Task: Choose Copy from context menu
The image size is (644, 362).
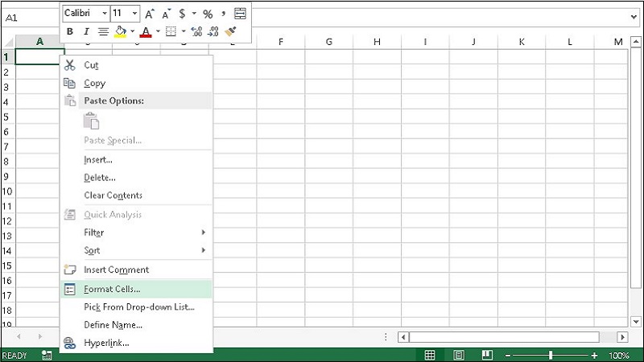Action: [x=136, y=83]
